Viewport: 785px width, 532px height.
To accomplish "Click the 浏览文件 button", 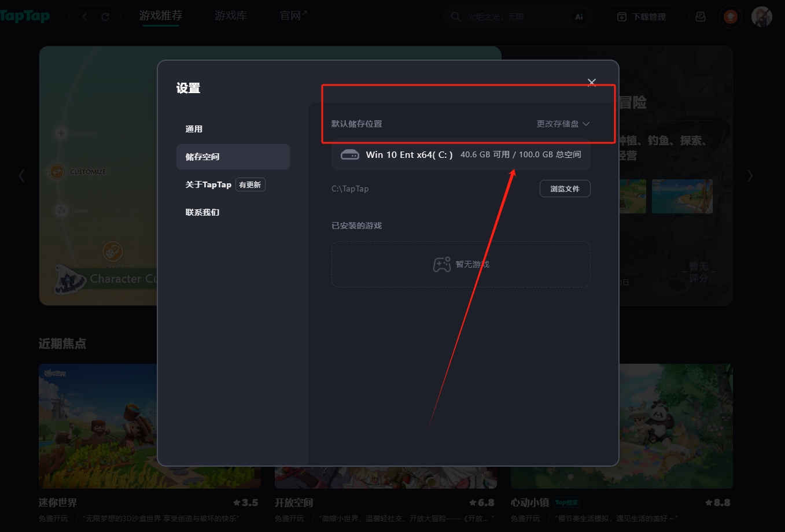I will tap(565, 188).
